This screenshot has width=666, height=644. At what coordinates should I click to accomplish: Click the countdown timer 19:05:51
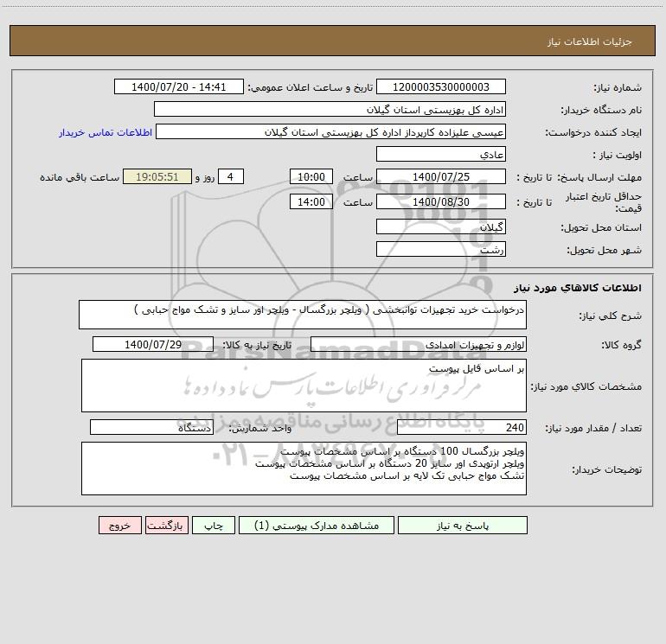[x=157, y=176]
